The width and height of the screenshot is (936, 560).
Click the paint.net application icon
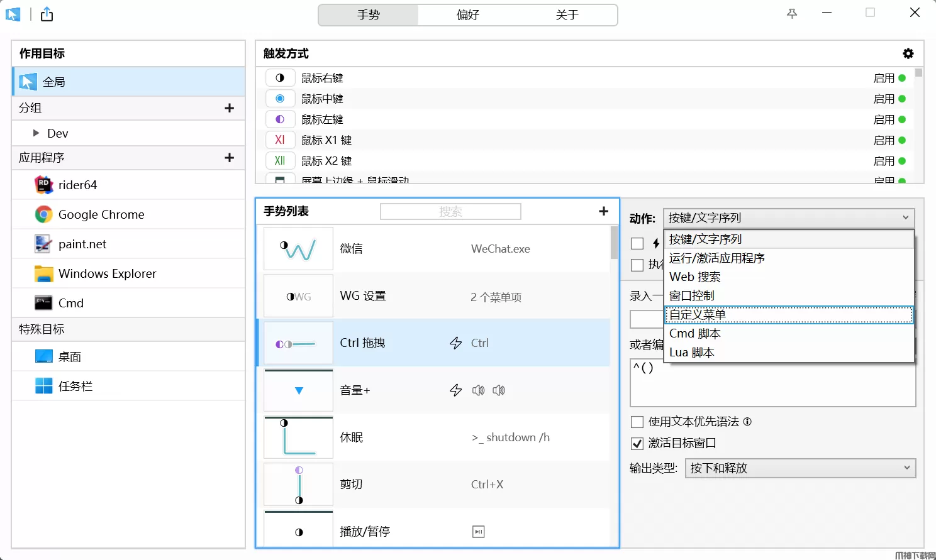(43, 244)
